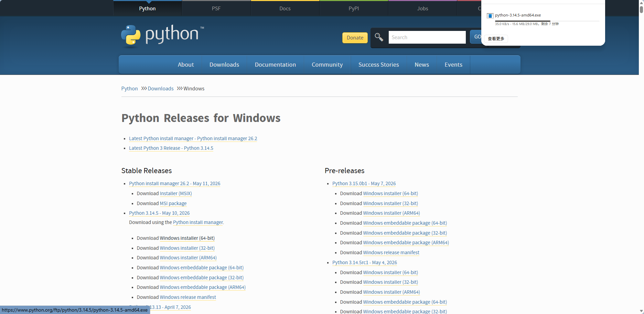Download Installer (MSIX) link
This screenshot has height=314, width=644.
click(176, 193)
